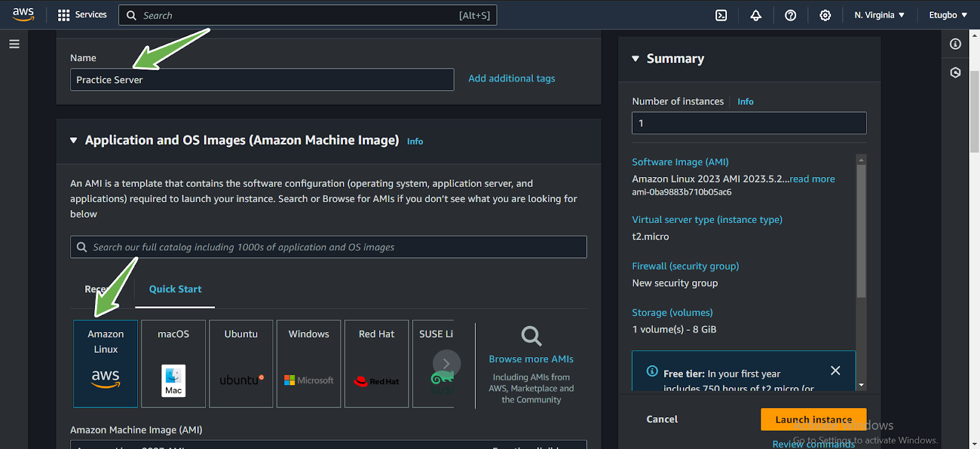Switch to the Recents tab

(98, 289)
